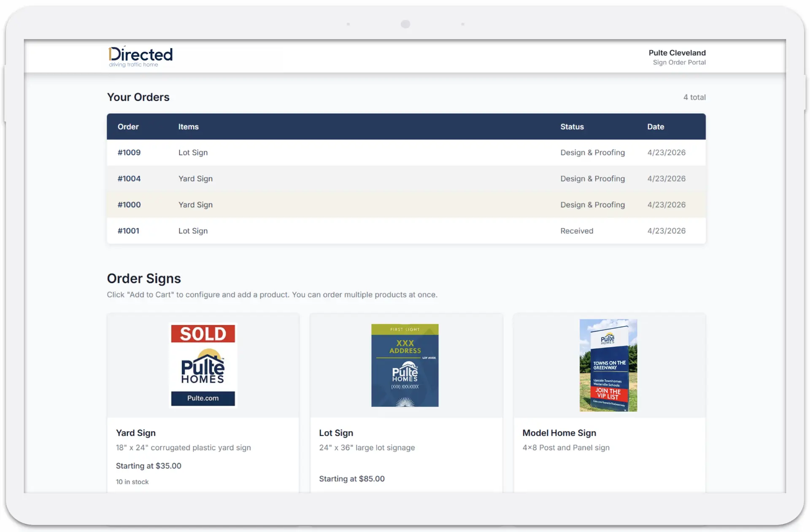
Task: Click the First Light lot sign image
Action: pyautogui.click(x=405, y=365)
